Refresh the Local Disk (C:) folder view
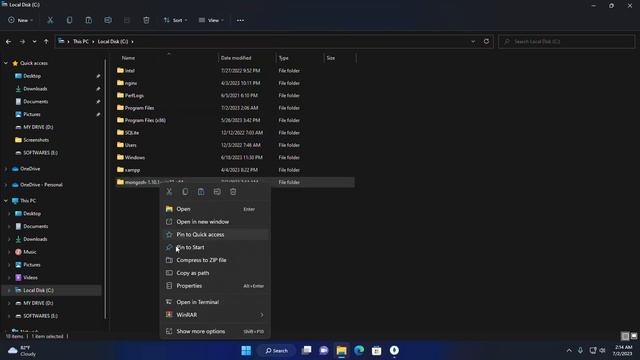640x360 pixels. pyautogui.click(x=486, y=41)
